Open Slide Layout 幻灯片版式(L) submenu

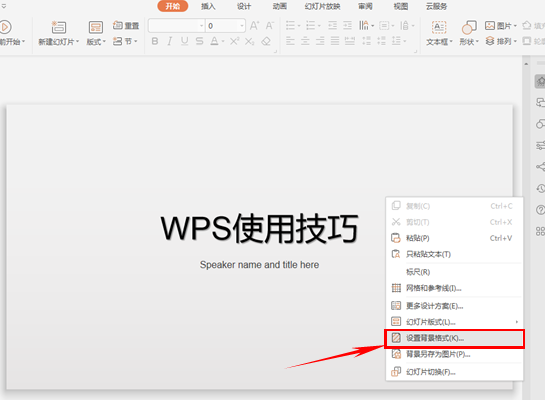click(x=454, y=322)
